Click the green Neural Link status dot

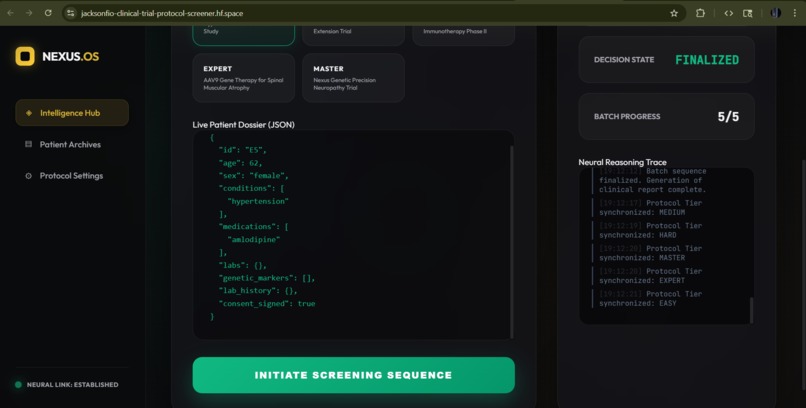coord(19,384)
